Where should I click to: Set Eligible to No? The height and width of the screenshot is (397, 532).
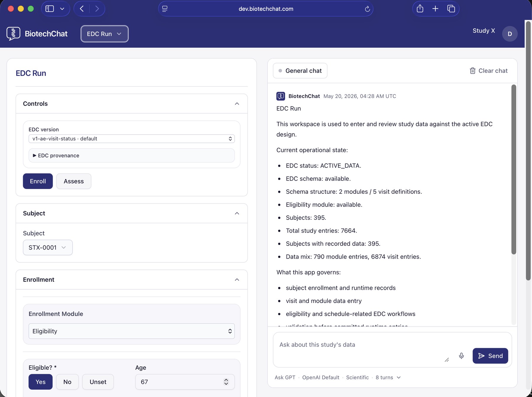click(x=67, y=382)
